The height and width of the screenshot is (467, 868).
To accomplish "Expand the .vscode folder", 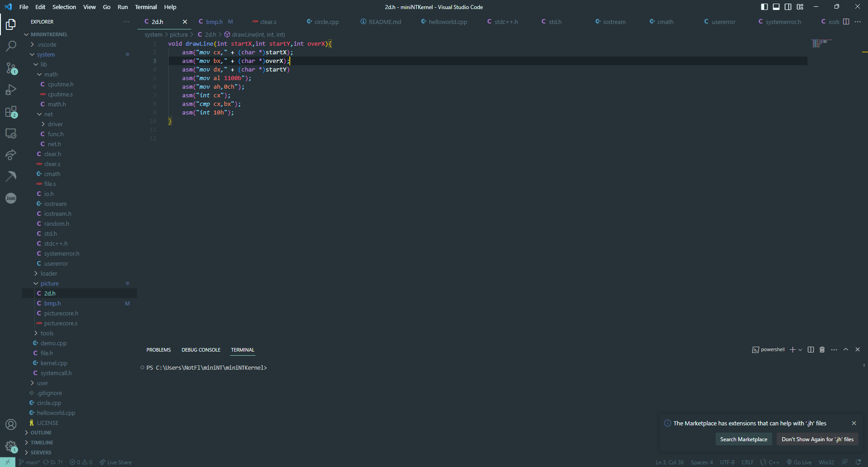I will tap(32, 44).
